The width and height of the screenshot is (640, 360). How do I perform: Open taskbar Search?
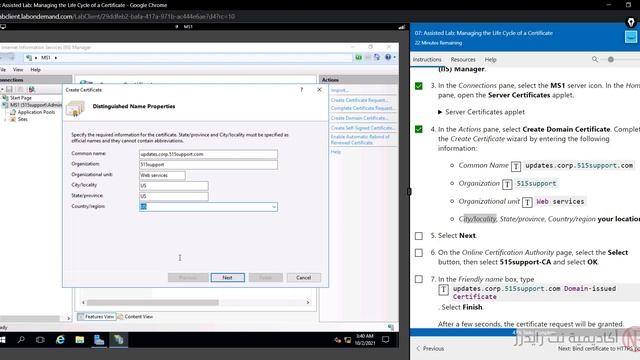click(21, 340)
